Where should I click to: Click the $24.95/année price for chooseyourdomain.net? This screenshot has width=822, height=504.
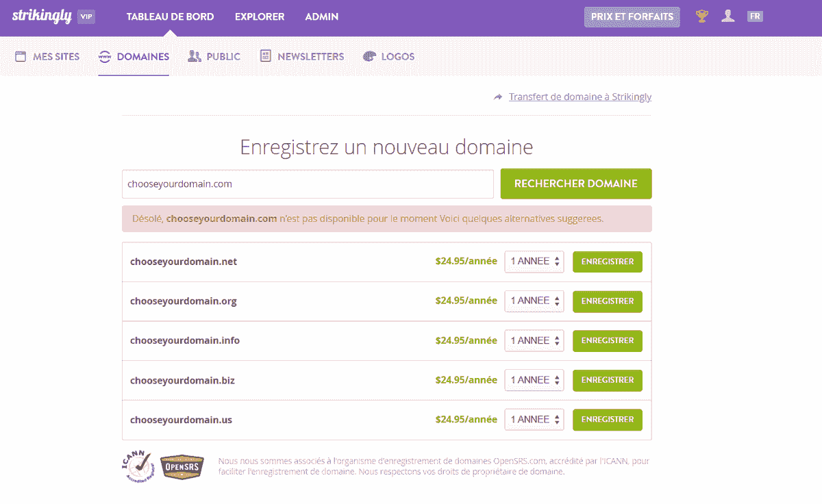[466, 261]
